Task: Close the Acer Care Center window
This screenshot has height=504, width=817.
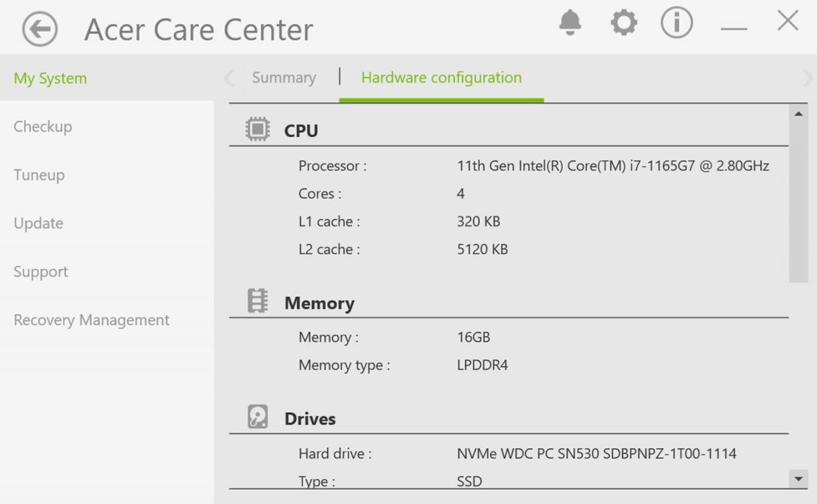Action: click(x=788, y=20)
